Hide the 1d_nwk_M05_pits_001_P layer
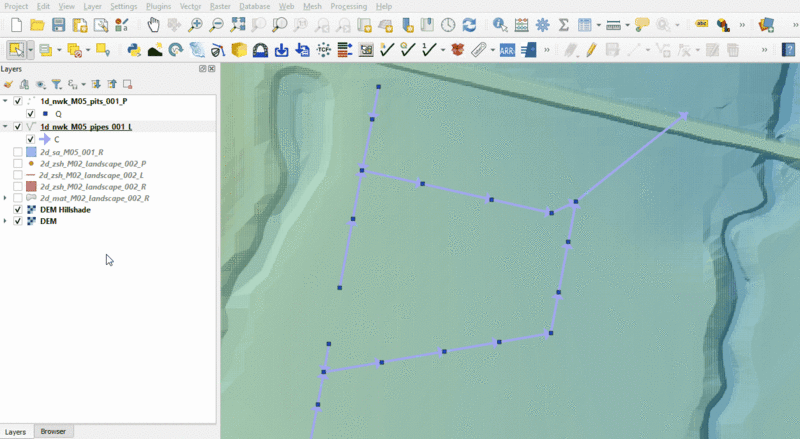Screen dimensions: 800x439 pos(18,101)
